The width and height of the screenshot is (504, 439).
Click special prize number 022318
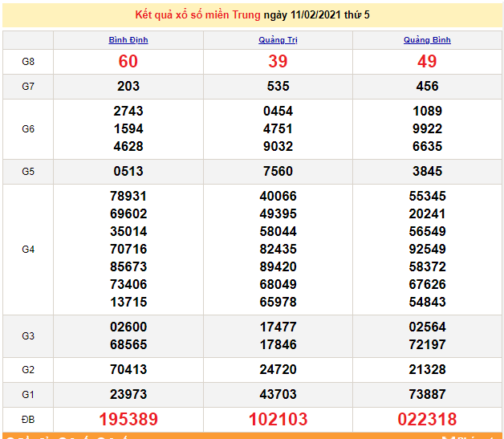[x=427, y=420]
